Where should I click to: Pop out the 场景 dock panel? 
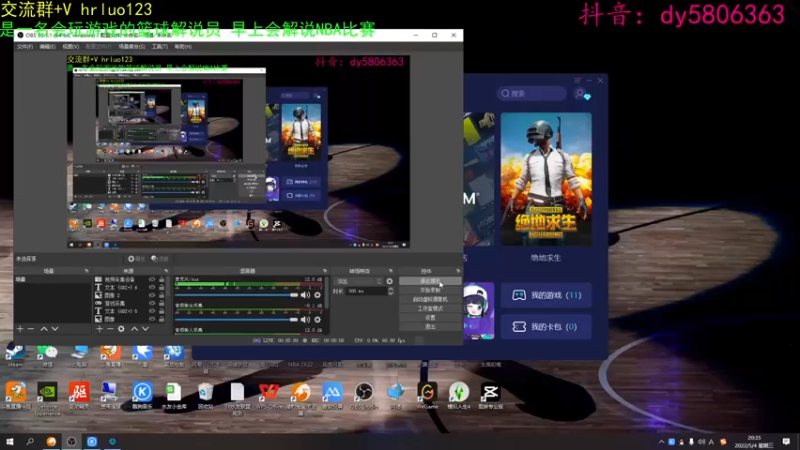tap(86, 271)
